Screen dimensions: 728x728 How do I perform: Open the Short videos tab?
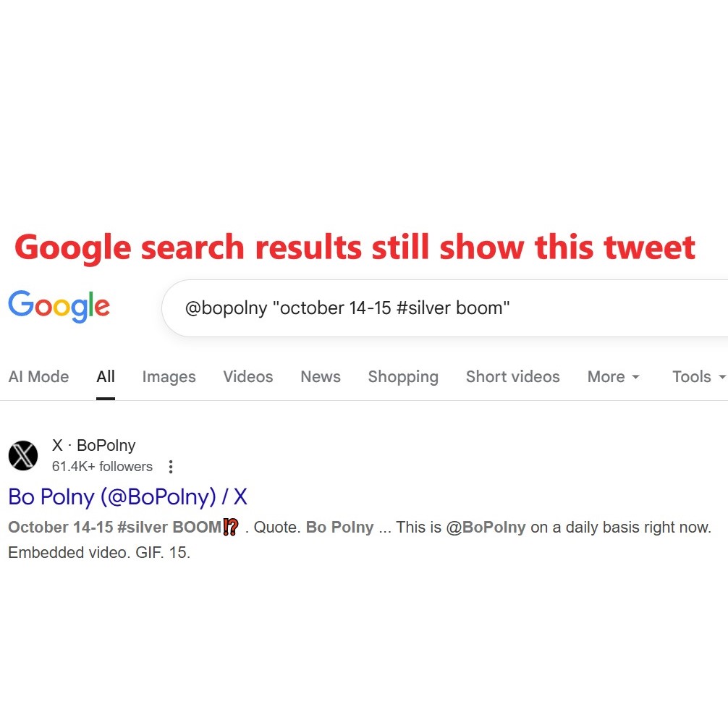coord(512,376)
